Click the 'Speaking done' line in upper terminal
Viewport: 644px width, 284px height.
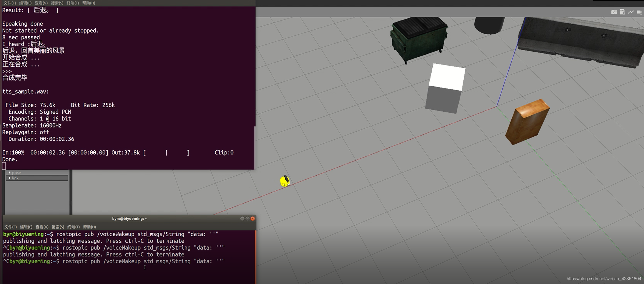pyautogui.click(x=23, y=24)
